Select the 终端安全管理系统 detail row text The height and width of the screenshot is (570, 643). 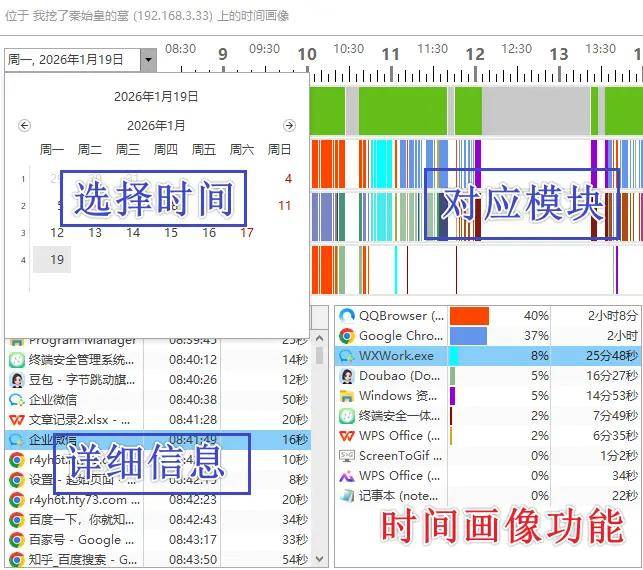pos(81,360)
